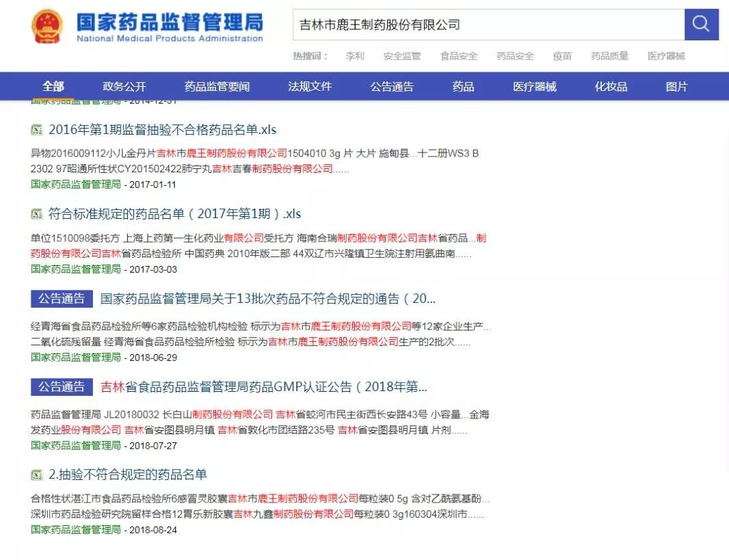Open xls icon beside 2016年第1期监督抽验
729x560 pixels.
point(37,130)
